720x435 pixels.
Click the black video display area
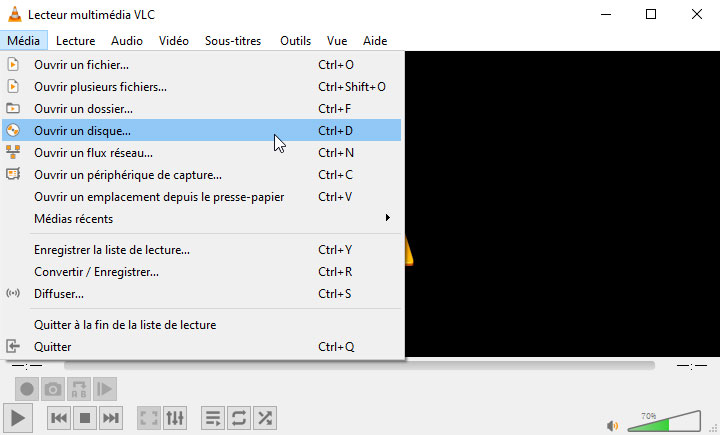point(562,203)
